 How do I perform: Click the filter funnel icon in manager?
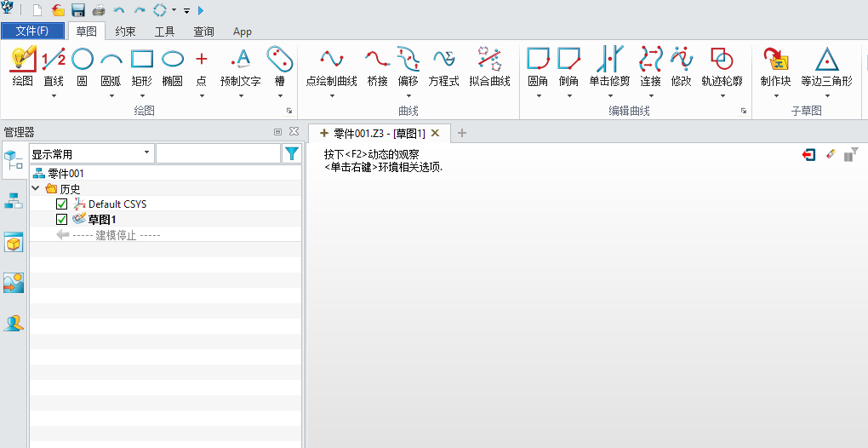(292, 153)
